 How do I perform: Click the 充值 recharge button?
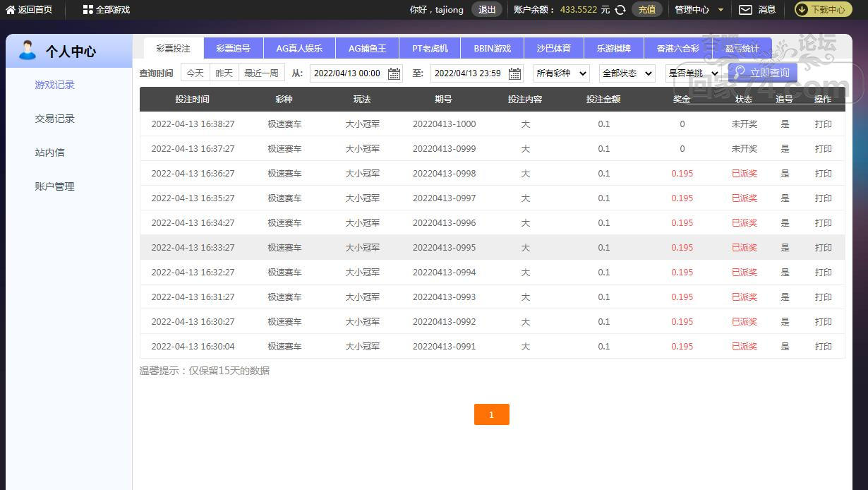647,10
